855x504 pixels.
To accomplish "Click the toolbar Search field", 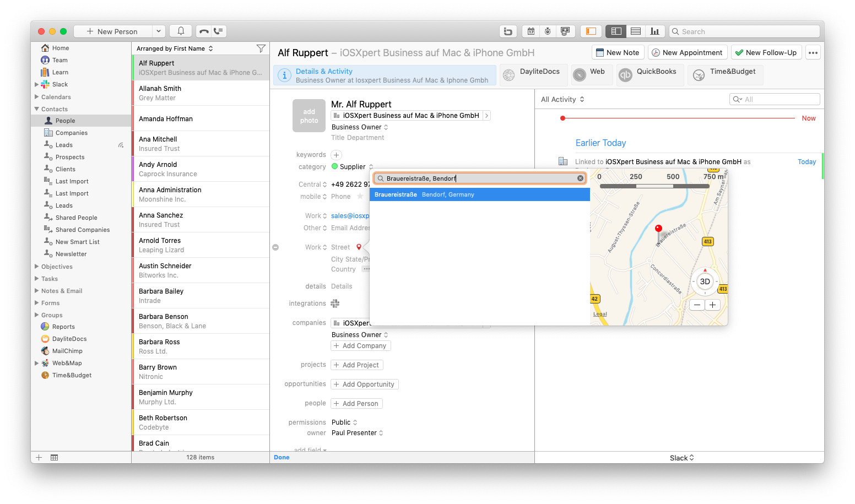I will tap(745, 31).
